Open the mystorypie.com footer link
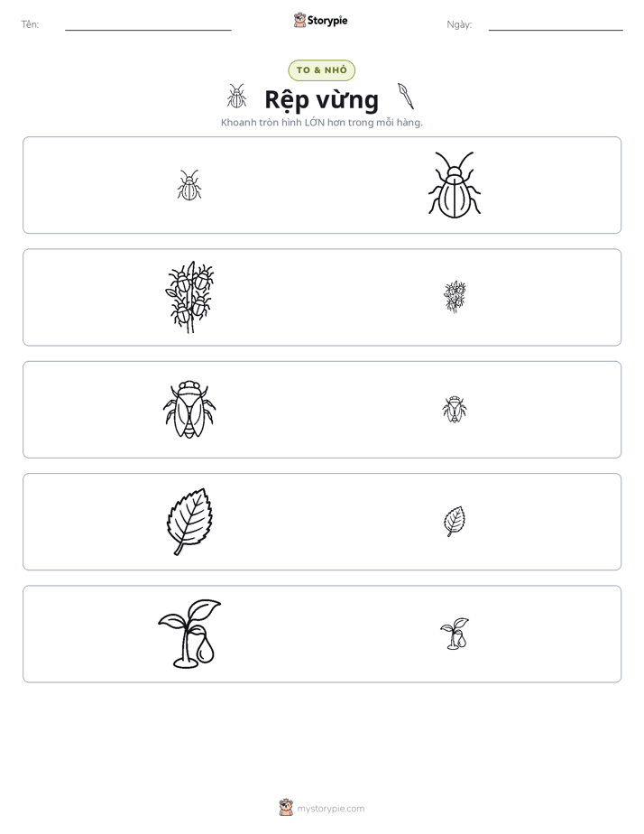Image resolution: width=644 pixels, height=834 pixels. (x=330, y=809)
